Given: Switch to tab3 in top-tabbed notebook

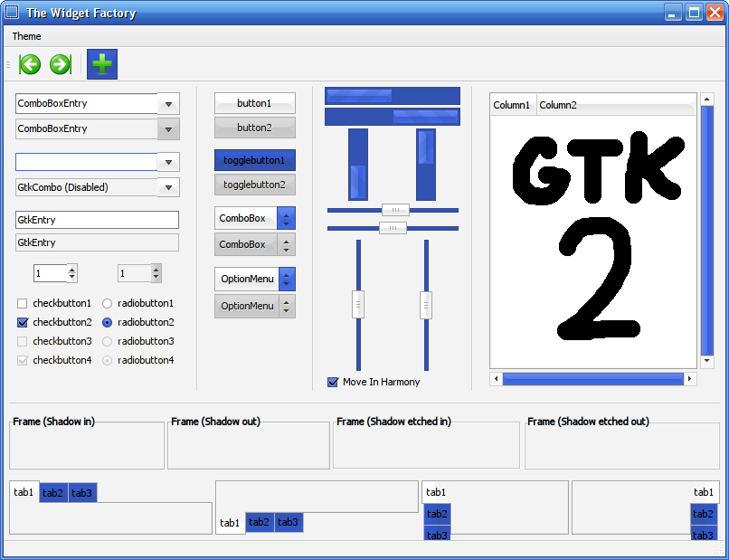Looking at the screenshot, I should 82,493.
